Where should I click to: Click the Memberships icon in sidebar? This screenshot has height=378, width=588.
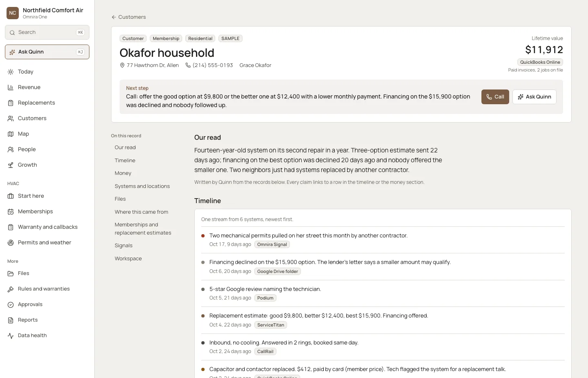click(x=11, y=212)
